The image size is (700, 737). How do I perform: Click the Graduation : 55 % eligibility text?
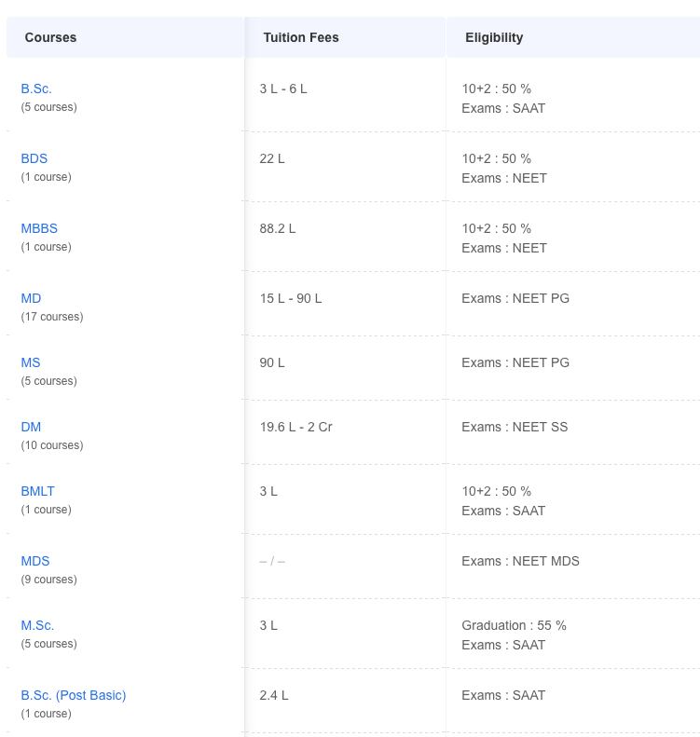[514, 625]
